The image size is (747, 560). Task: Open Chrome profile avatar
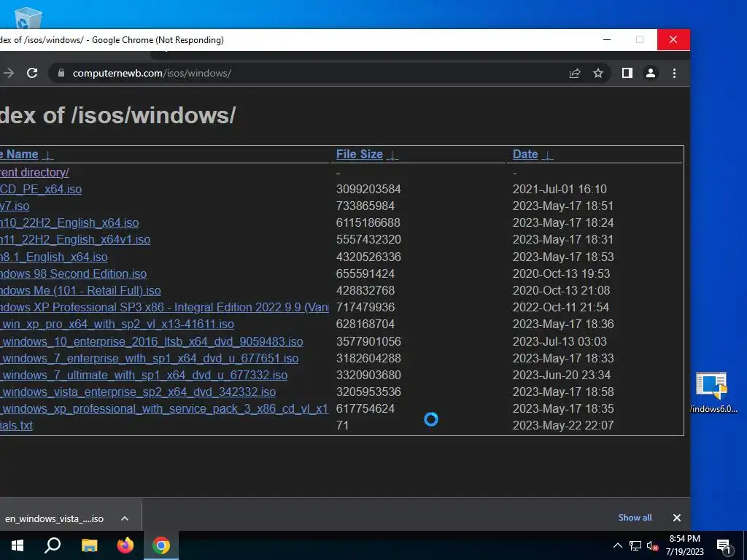pos(650,73)
